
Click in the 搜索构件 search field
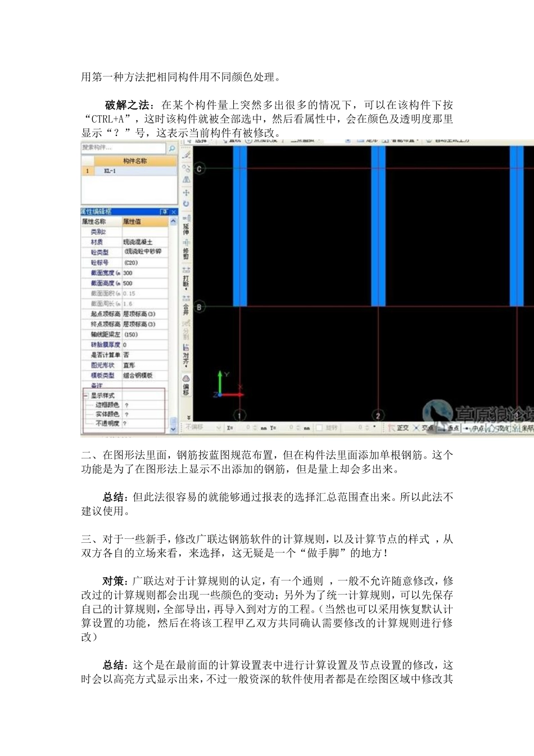tap(124, 148)
